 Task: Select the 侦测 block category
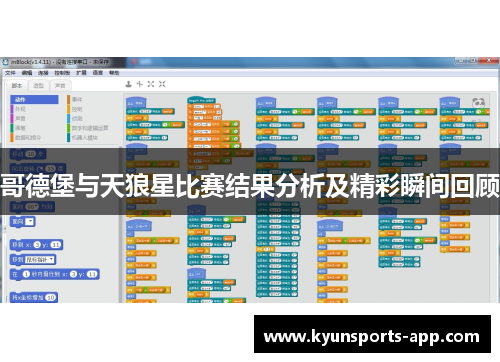[76, 118]
